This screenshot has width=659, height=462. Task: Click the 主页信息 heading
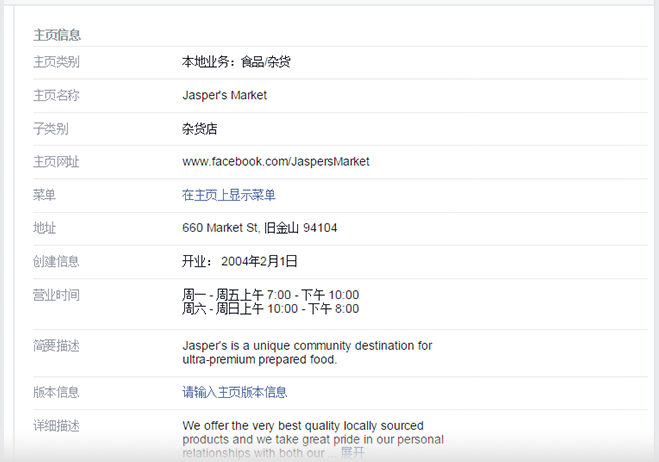point(57,35)
